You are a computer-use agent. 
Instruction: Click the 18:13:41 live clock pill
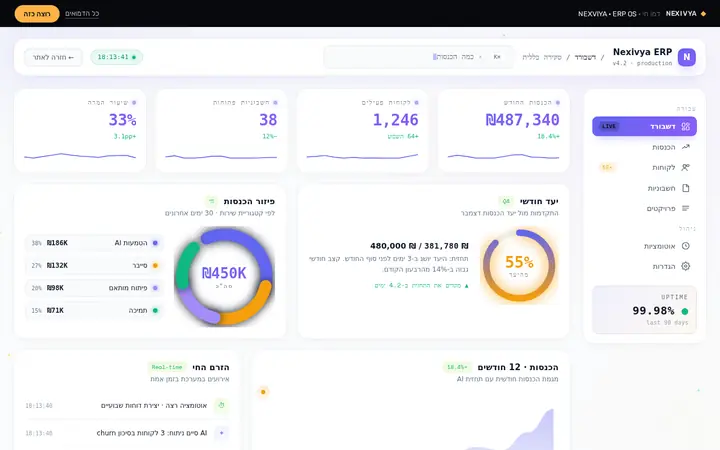(117, 57)
